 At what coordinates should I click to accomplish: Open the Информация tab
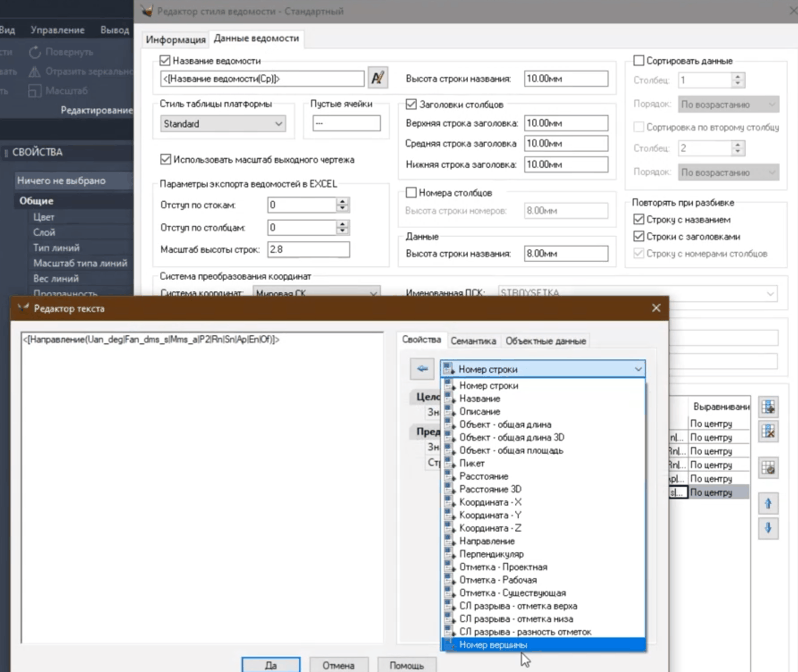click(x=176, y=40)
